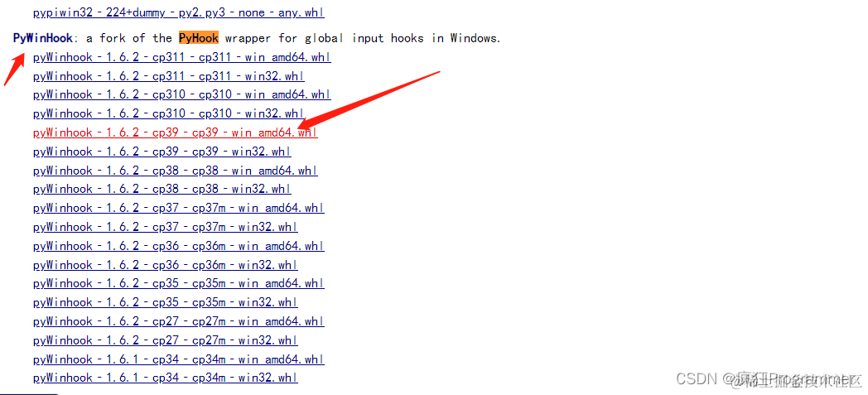This screenshot has width=868, height=395.
Task: Download pyWinhook 1.6.2 cp39 win32 wheel
Action: pyautogui.click(x=162, y=152)
